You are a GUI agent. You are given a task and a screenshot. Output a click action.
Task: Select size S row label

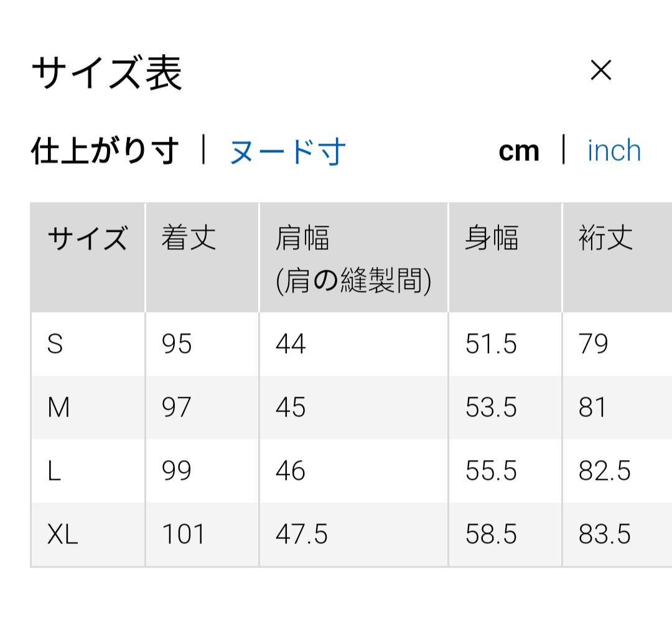pyautogui.click(x=55, y=344)
